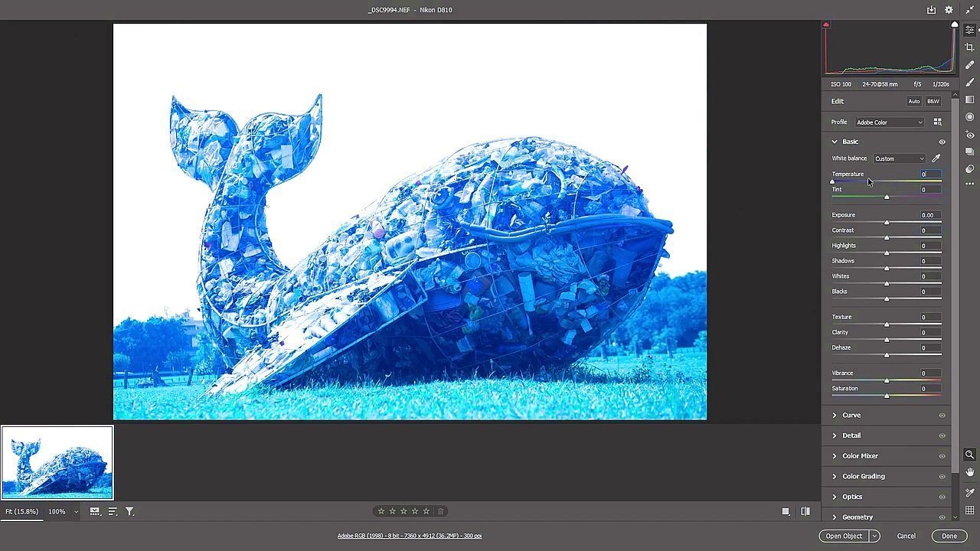Click the Open Object button

(x=844, y=536)
